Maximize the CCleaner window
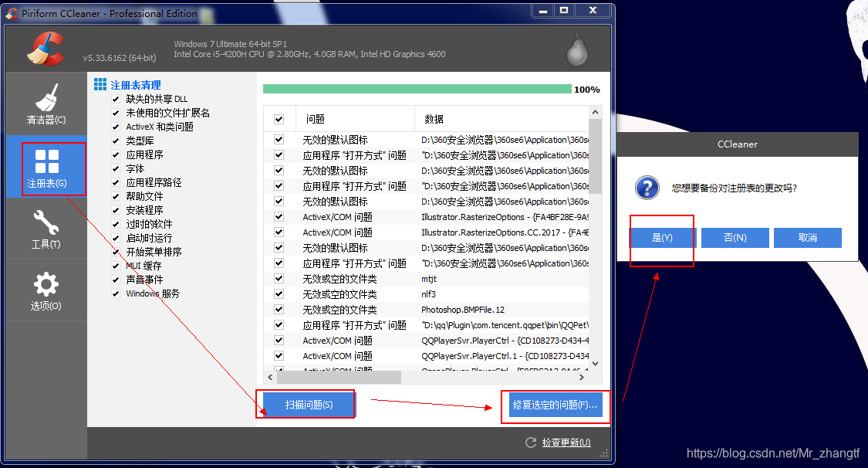Viewport: 868px width, 468px height. point(564,11)
